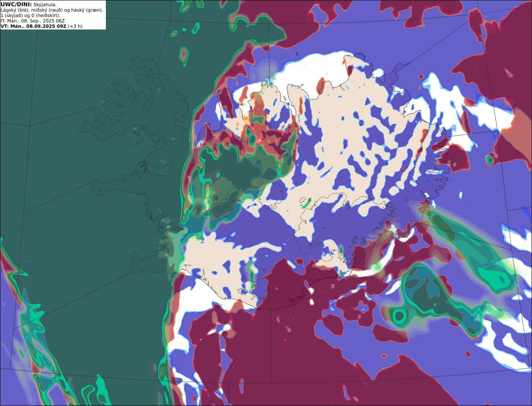Click the 'VT: Mán.. 08.09.2025 09Z' valid time
This screenshot has width=532, height=406.
[x=33, y=26]
